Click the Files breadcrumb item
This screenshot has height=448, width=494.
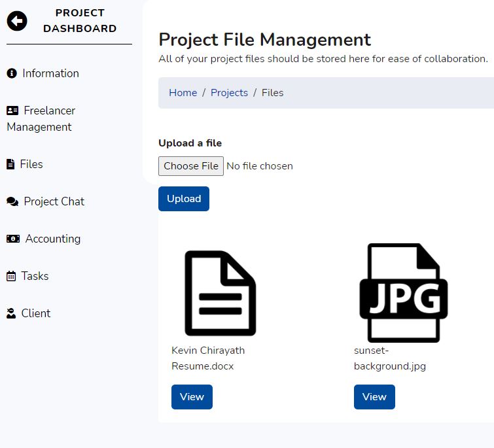tap(272, 93)
